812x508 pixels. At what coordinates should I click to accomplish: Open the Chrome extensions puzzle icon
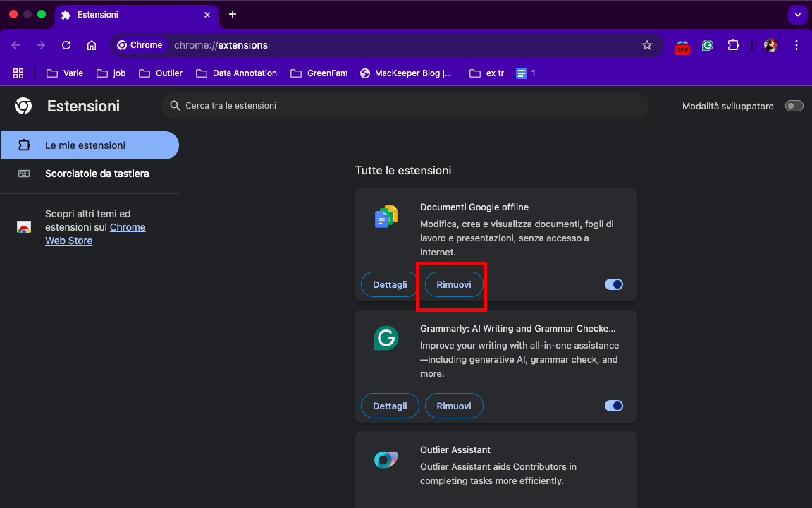pos(733,45)
